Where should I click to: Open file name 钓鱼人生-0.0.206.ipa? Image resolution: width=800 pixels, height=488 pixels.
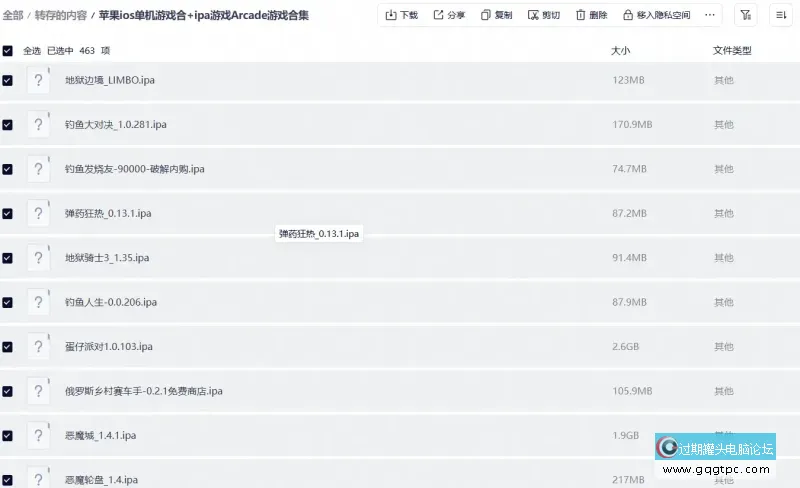tap(111, 302)
